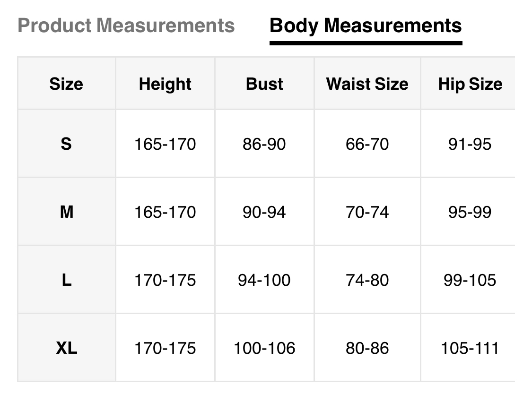Select the XL size row label
Image resolution: width=532 pixels, height=393 pixels.
66,349
